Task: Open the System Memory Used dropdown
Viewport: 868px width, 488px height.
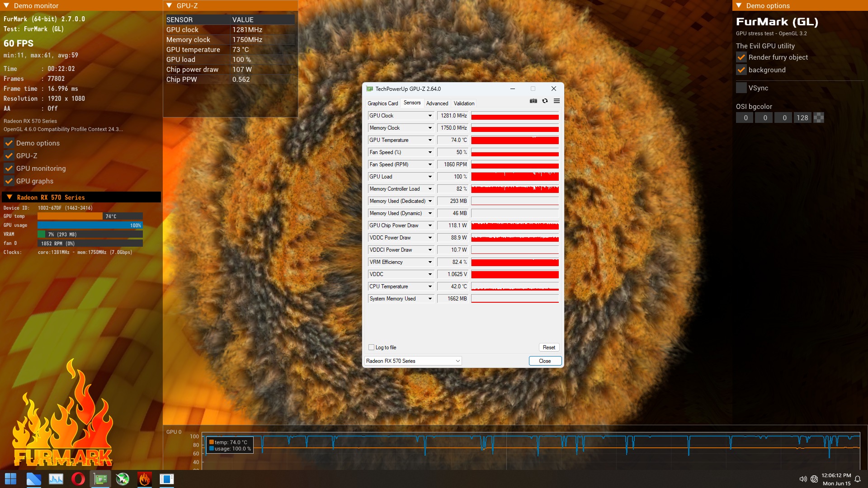Action: click(430, 299)
